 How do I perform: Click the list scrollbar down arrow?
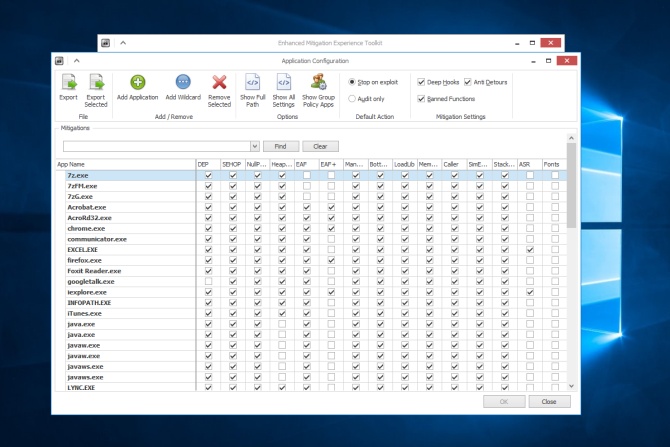coord(571,386)
